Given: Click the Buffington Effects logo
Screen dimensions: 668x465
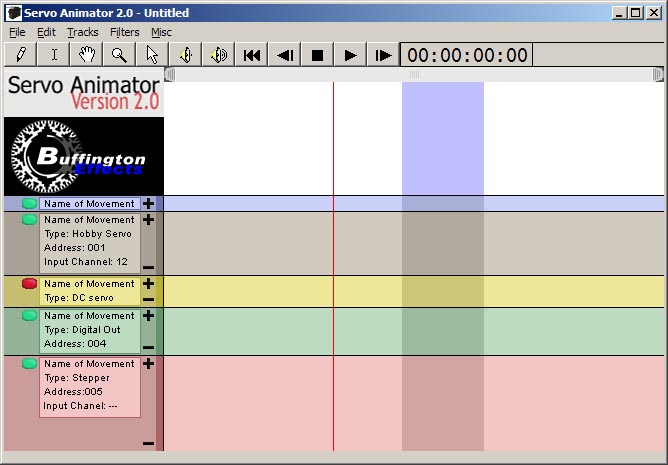Looking at the screenshot, I should point(83,156).
